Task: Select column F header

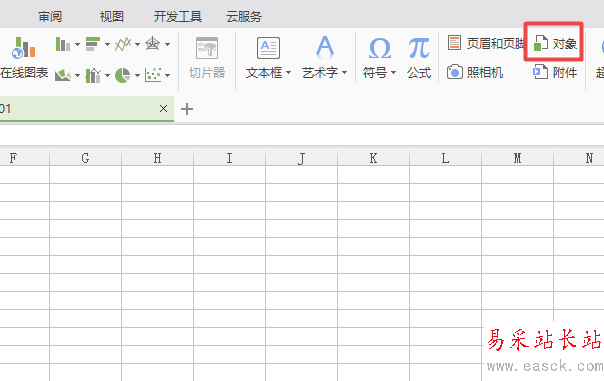Action: [25, 158]
